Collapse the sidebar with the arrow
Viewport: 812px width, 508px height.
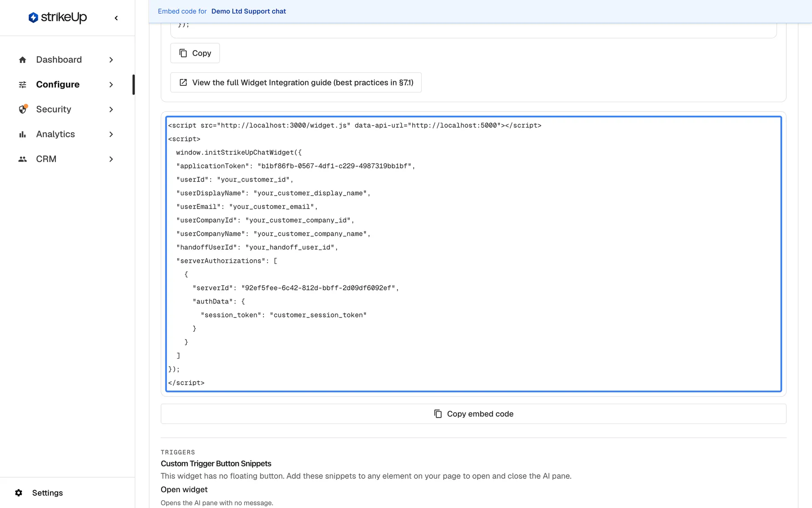pos(116,18)
